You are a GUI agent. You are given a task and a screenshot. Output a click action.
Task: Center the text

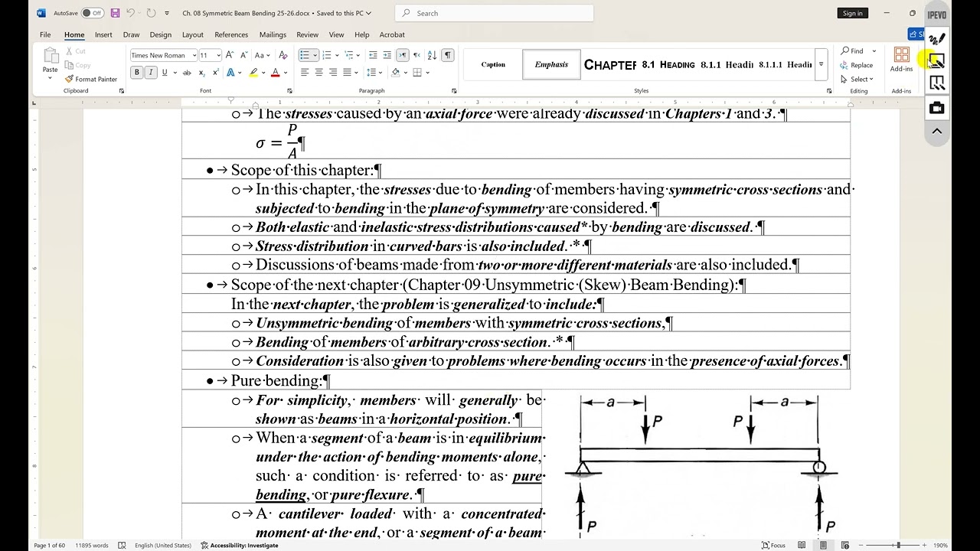(x=318, y=73)
